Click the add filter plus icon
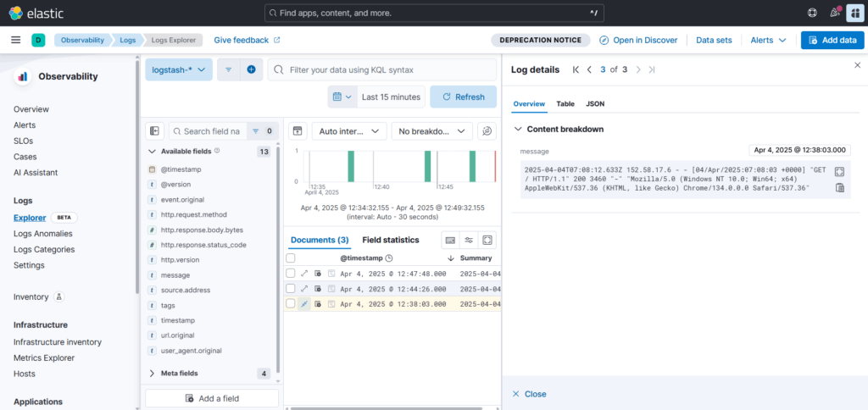The width and height of the screenshot is (868, 410). tap(251, 69)
